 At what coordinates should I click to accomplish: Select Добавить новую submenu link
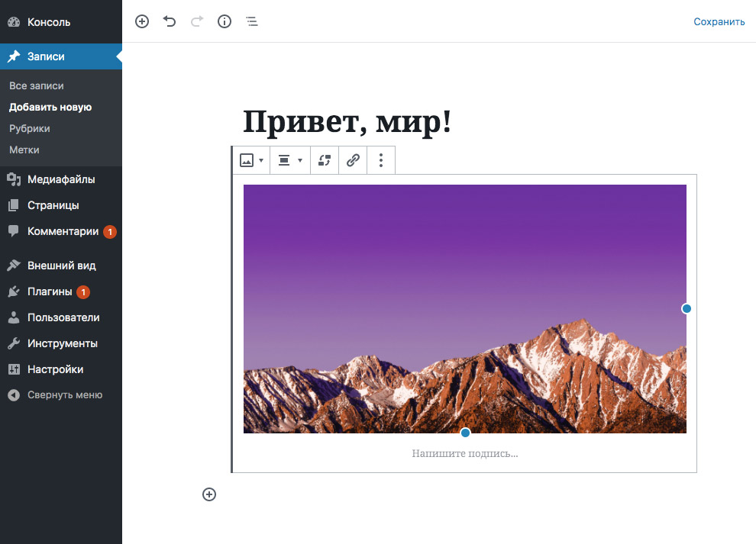pos(50,107)
